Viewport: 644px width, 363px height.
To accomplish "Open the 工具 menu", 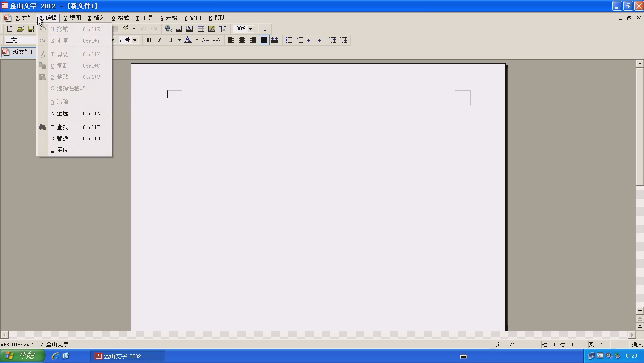I will tap(144, 18).
